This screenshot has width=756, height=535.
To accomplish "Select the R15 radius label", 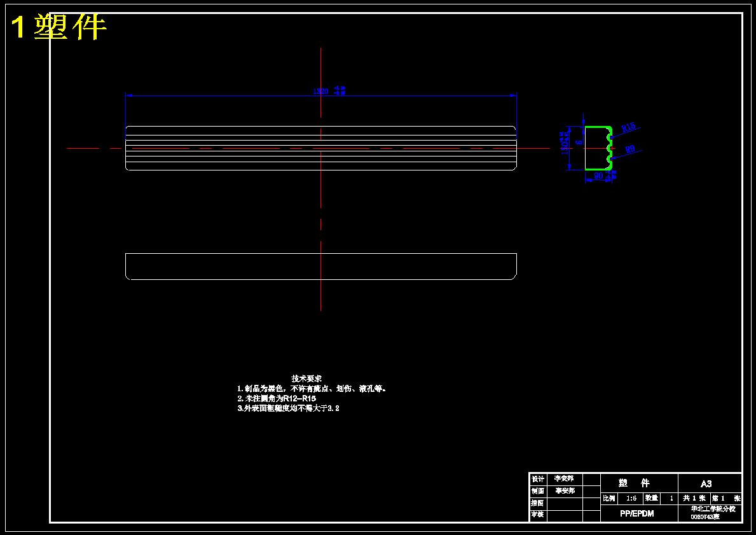I will (629, 127).
